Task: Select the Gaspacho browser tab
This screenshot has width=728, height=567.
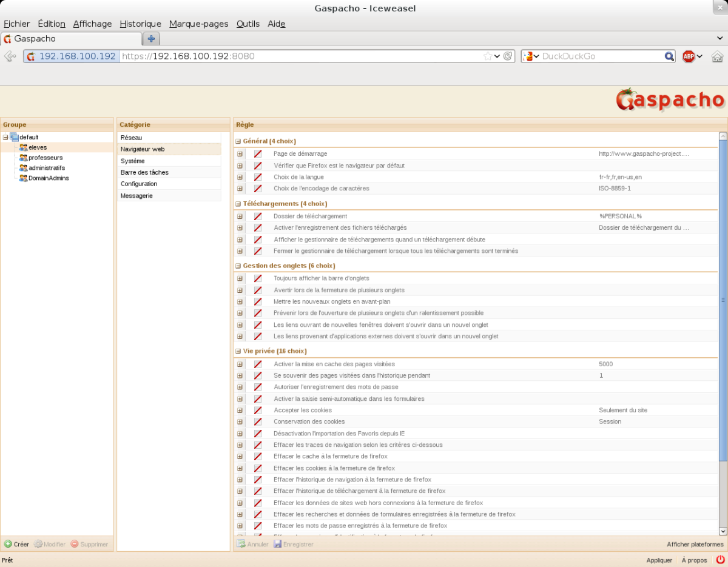Action: [x=71, y=39]
